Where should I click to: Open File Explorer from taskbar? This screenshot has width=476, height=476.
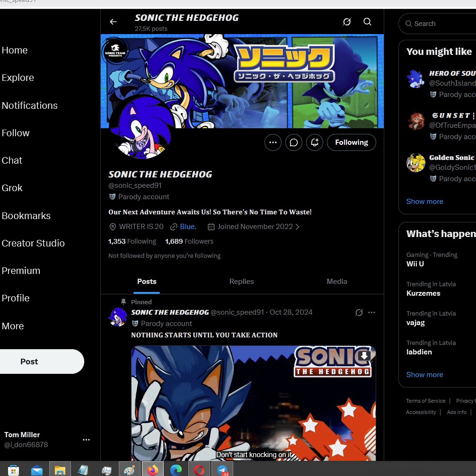(x=60, y=470)
